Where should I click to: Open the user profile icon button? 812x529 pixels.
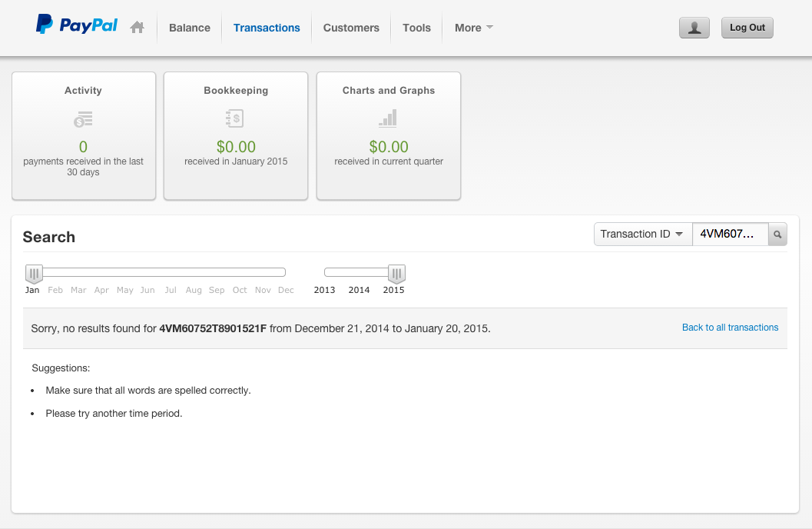[x=694, y=28]
